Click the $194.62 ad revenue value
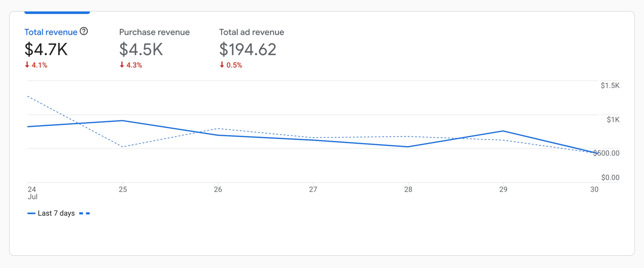644x268 pixels. pos(247,49)
